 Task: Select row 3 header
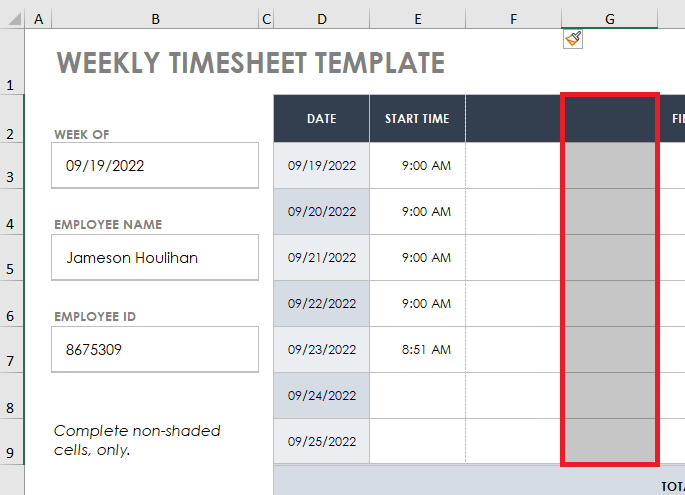click(12, 166)
